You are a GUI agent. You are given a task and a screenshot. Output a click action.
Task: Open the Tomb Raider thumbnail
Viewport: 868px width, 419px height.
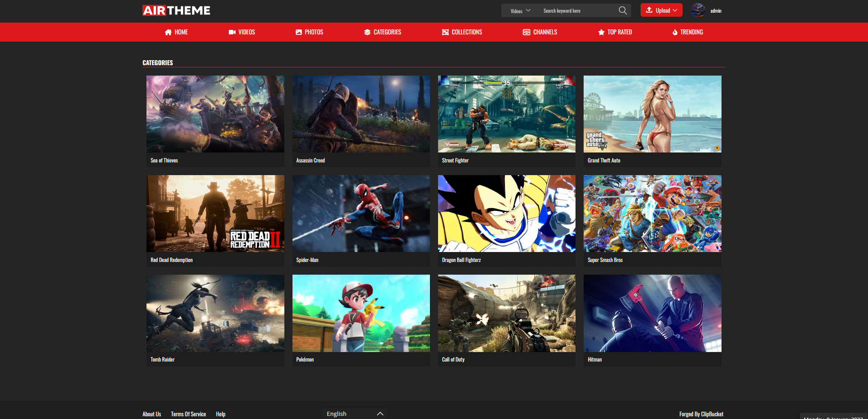pos(215,313)
